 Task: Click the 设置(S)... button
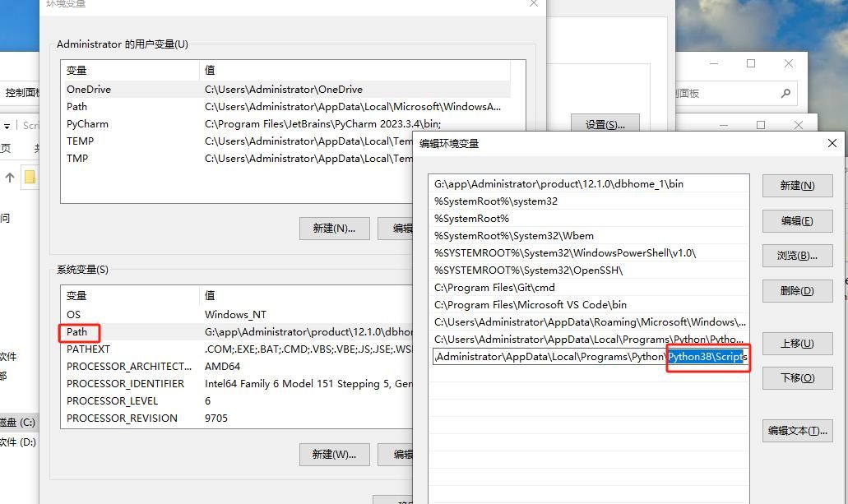(605, 125)
